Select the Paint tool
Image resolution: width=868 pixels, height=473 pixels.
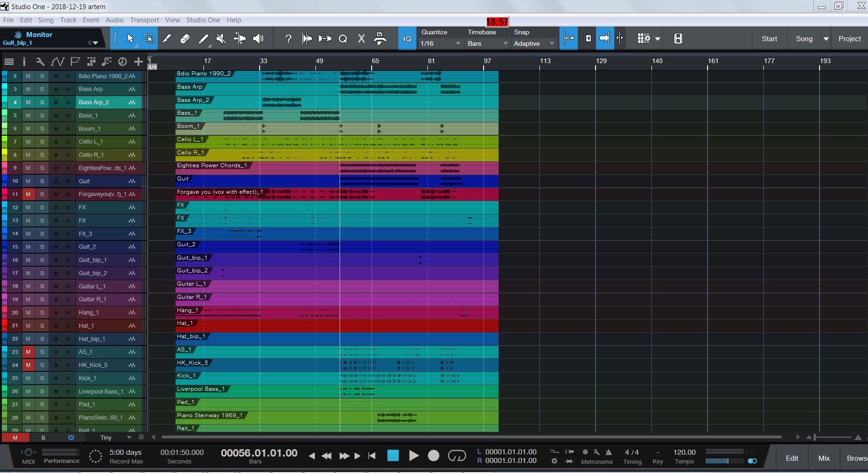203,39
